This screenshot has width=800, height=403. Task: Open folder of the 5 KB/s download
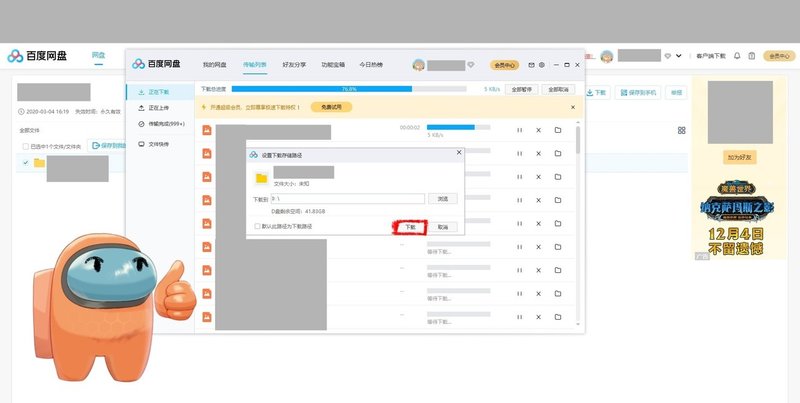558,130
